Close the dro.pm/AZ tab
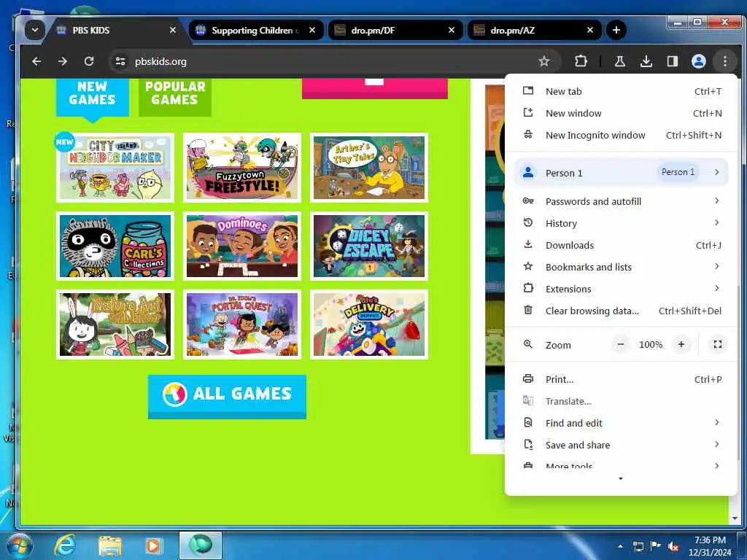This screenshot has width=747, height=560. click(589, 30)
